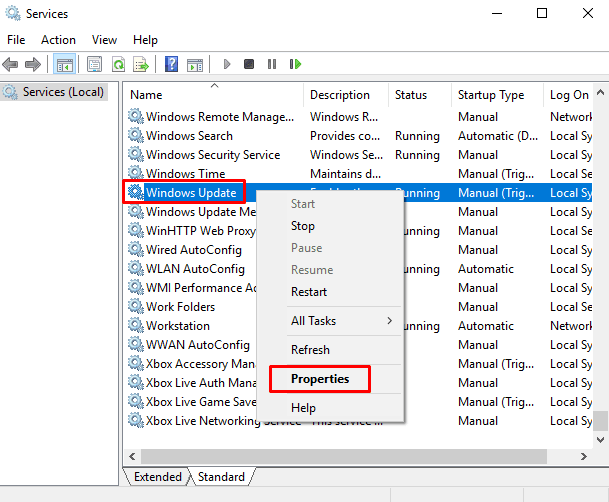Click the vertical scrollbar thumb

tap(600, 421)
